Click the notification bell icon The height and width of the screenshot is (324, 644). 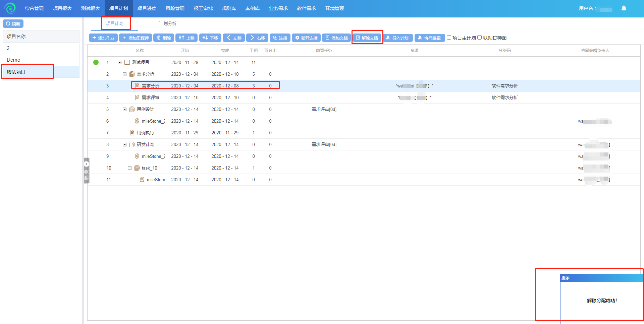pos(624,8)
